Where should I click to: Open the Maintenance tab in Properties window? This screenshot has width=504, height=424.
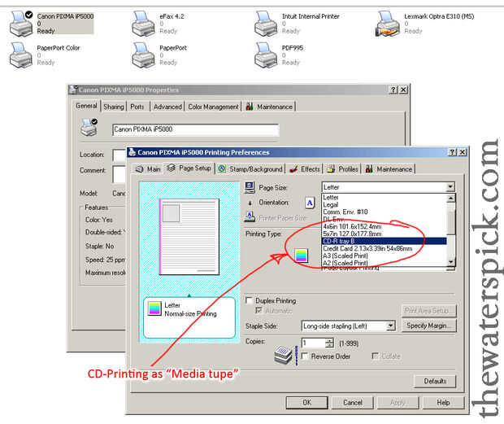click(269, 107)
